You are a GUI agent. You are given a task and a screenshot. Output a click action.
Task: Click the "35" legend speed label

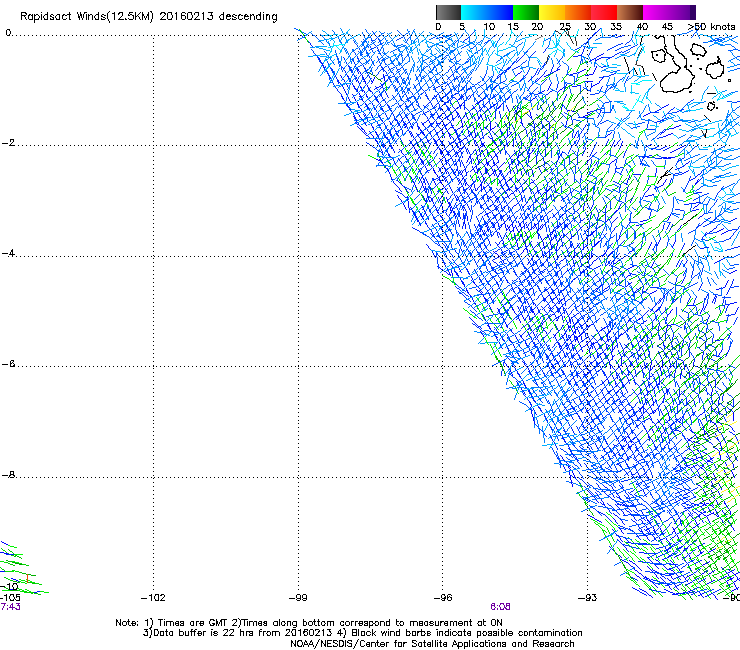click(x=616, y=27)
